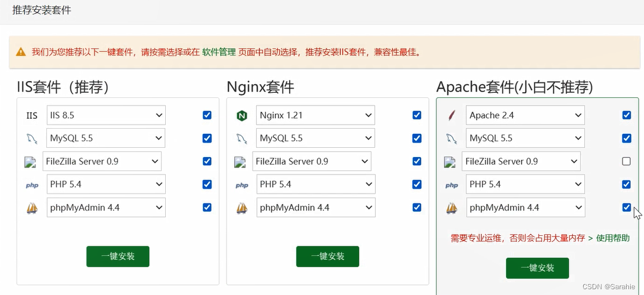
Task: Open the Nginx 1.21 version dropdown
Action: click(x=316, y=115)
